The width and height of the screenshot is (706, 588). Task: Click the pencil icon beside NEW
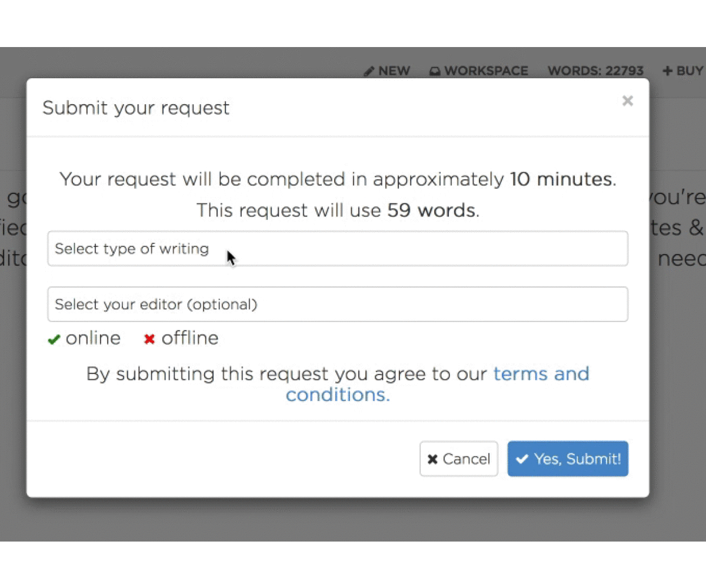click(369, 71)
